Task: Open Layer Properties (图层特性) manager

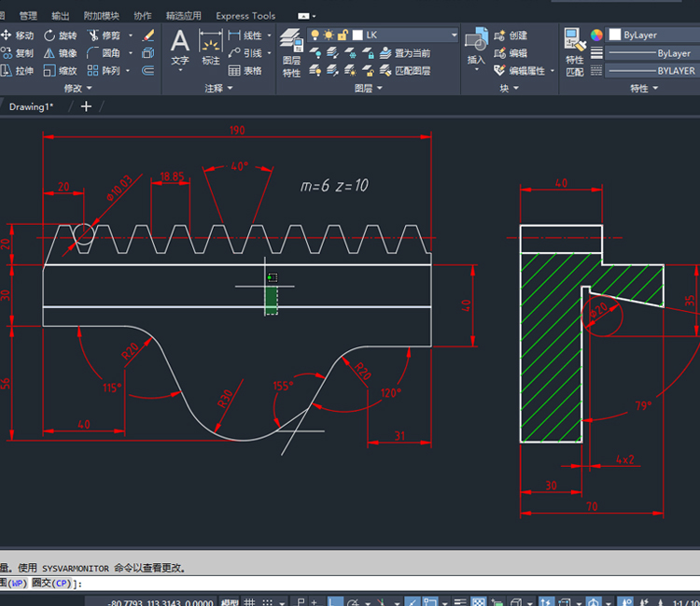Action: [291, 53]
